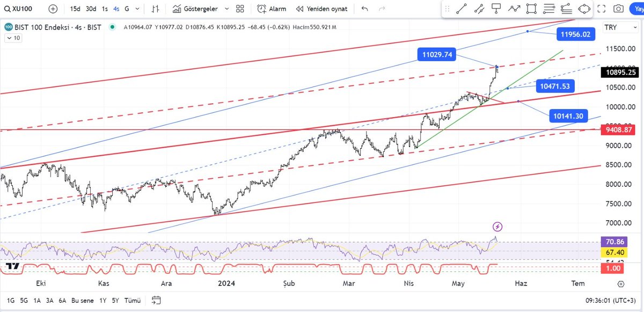Select the Callout annotation tool
This screenshot has height=312, width=644.
[496, 9]
